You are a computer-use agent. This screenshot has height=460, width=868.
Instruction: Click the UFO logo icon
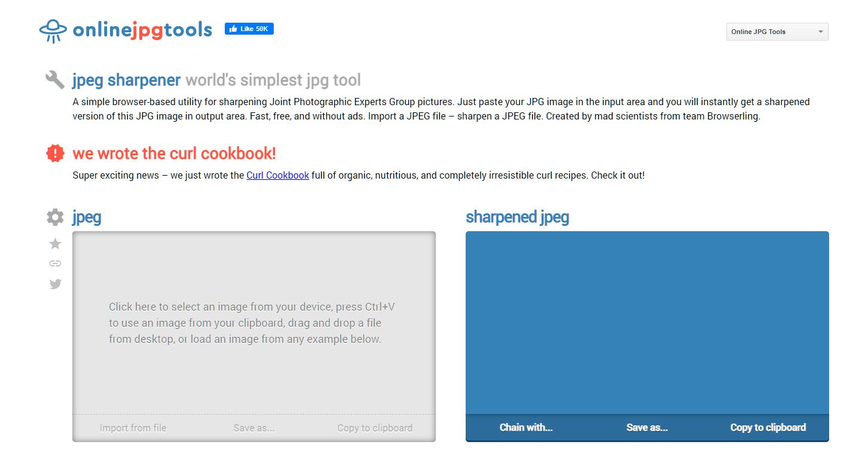pos(53,30)
